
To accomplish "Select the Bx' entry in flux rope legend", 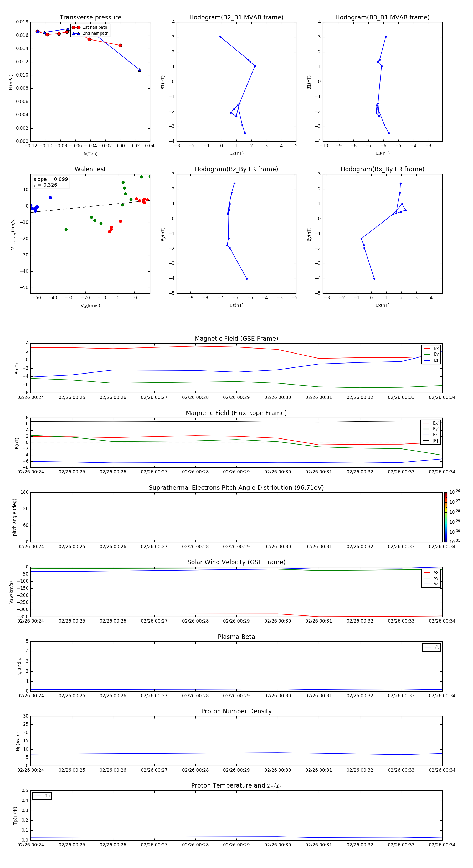I will pos(431,423).
